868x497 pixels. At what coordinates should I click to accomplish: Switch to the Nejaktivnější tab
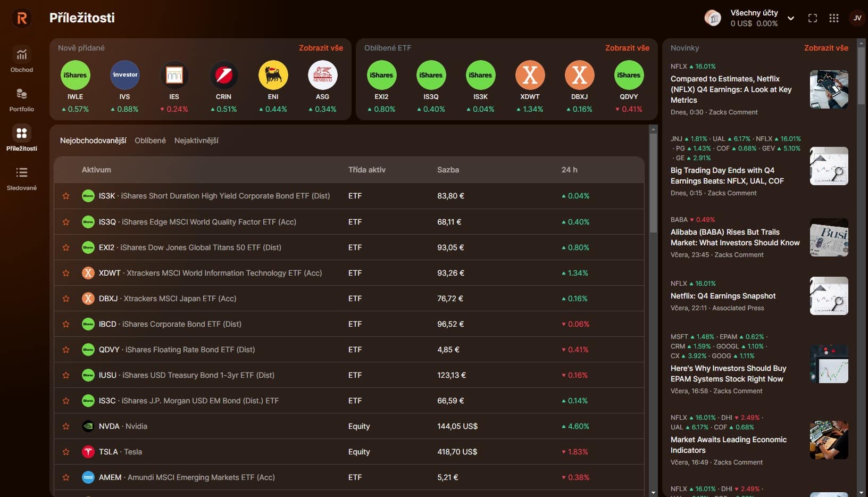click(x=196, y=140)
